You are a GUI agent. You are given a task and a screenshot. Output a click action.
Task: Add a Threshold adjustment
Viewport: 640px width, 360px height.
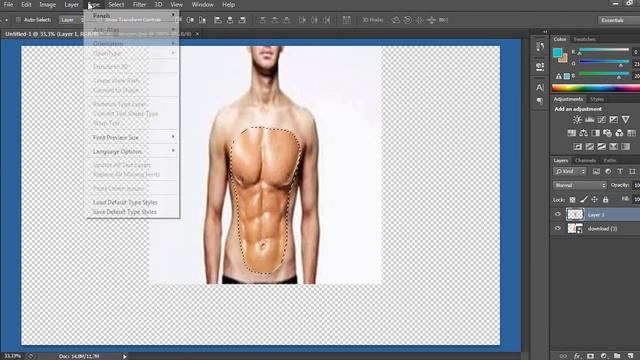(x=602, y=146)
